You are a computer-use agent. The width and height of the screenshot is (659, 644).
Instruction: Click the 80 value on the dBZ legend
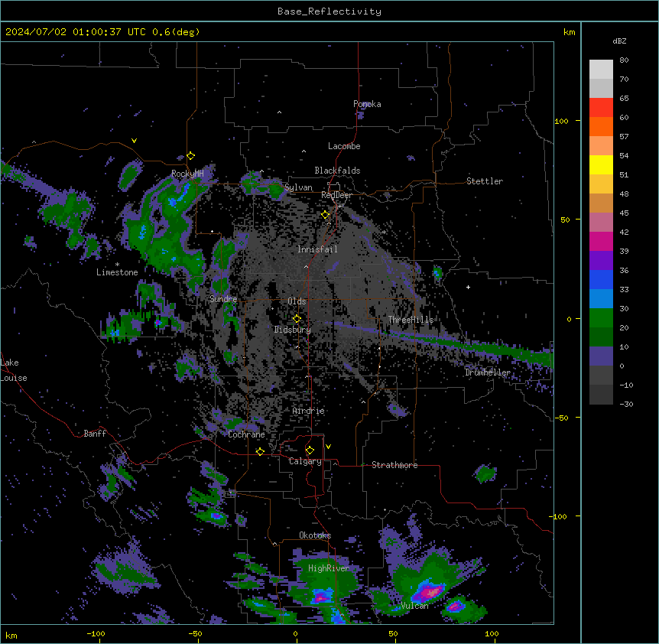pos(624,60)
